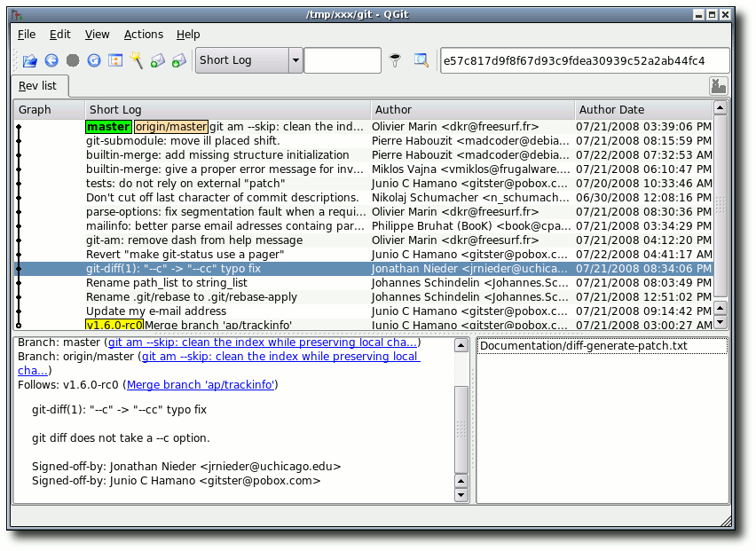Click the SHA hash field starting e57c817
This screenshot has width=756, height=551.
click(585, 60)
